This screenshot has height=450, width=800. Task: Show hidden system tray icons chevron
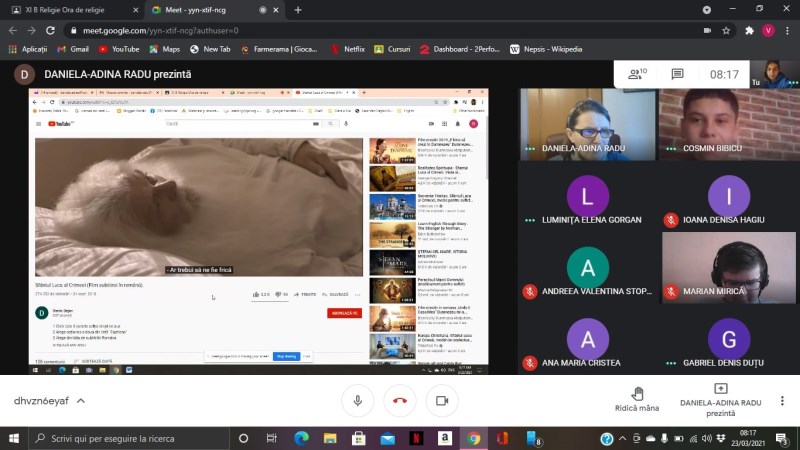[x=622, y=438]
